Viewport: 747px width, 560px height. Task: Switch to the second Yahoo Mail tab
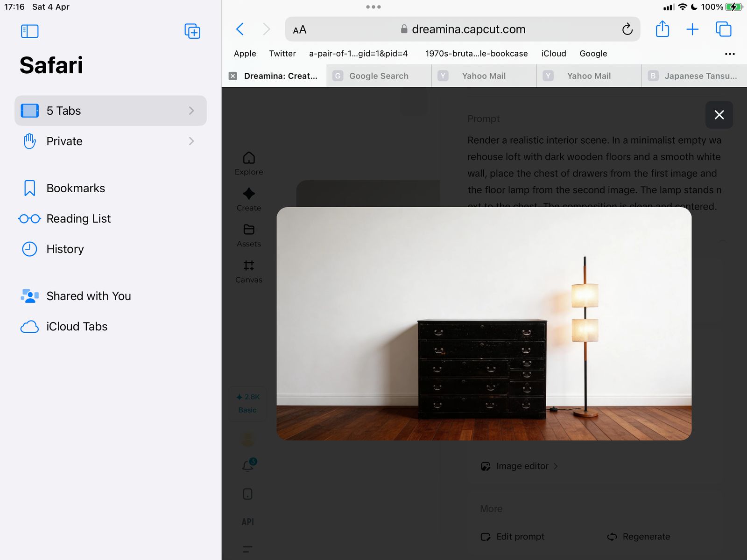[x=589, y=76]
